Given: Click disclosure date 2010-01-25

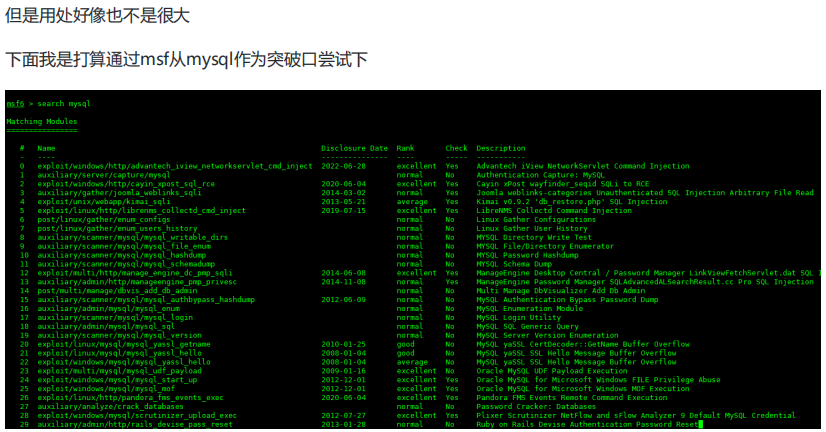Looking at the screenshot, I should click(x=343, y=345).
